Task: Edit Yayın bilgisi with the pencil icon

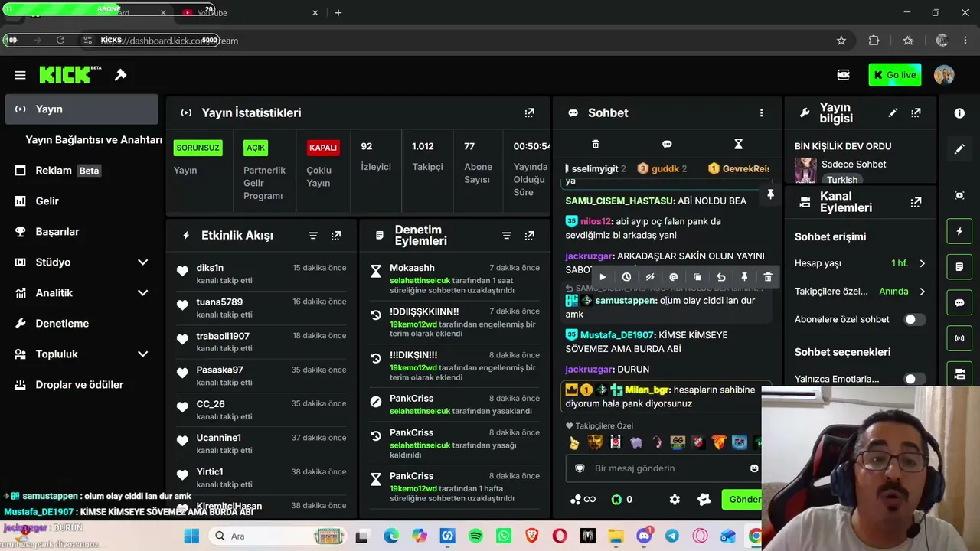Action: pyautogui.click(x=893, y=112)
